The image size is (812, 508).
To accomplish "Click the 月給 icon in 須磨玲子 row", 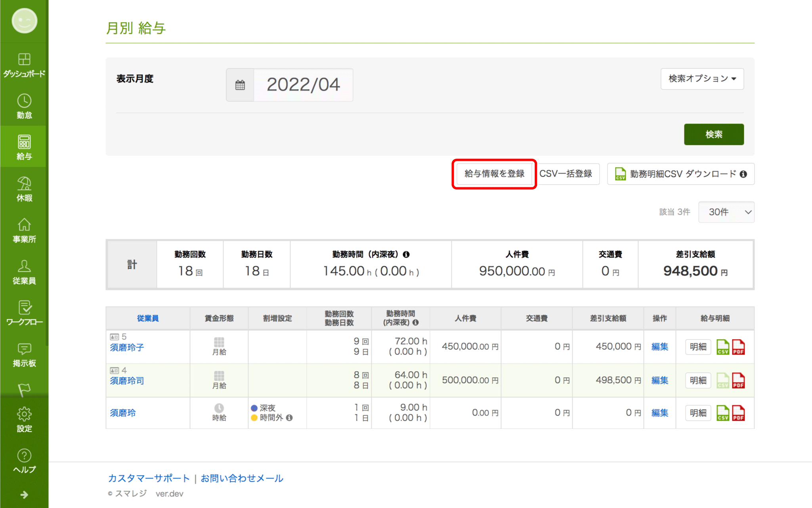I will (x=219, y=342).
